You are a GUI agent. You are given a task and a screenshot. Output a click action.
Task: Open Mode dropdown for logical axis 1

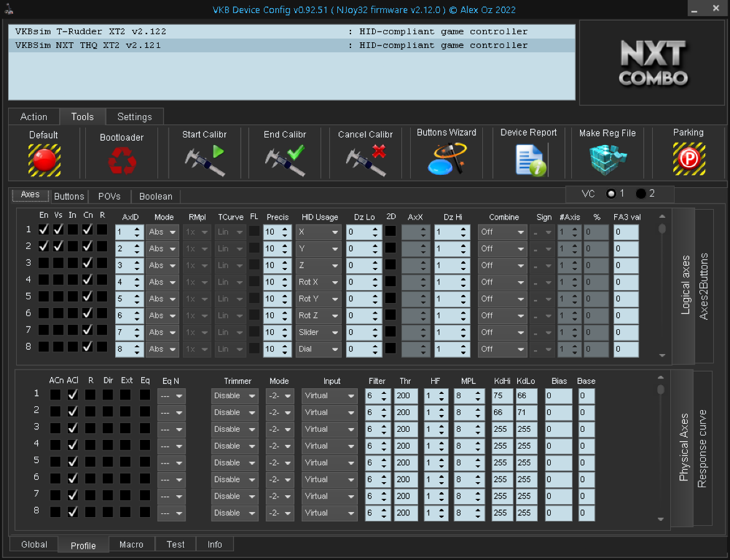point(162,232)
